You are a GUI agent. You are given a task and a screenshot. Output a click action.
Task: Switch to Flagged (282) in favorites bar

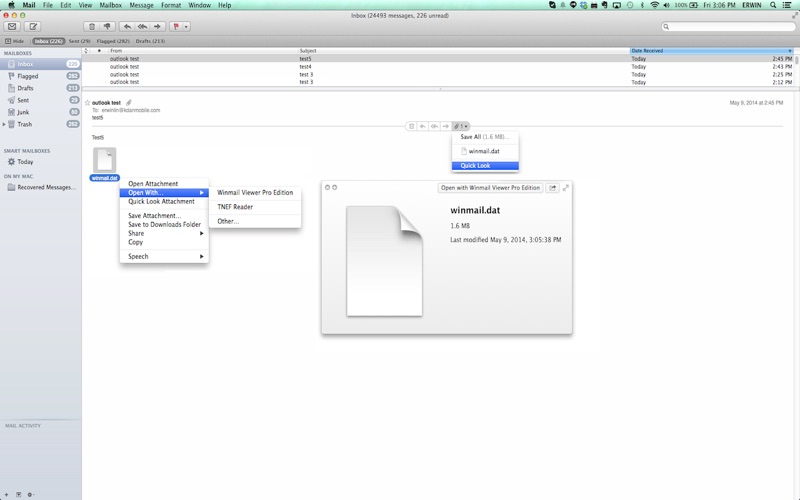(113, 41)
